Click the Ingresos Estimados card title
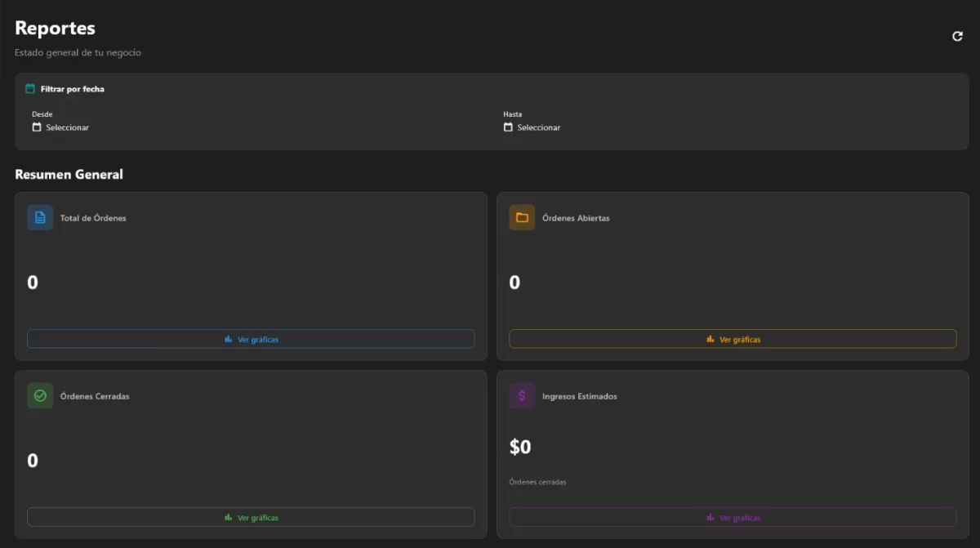 tap(580, 396)
